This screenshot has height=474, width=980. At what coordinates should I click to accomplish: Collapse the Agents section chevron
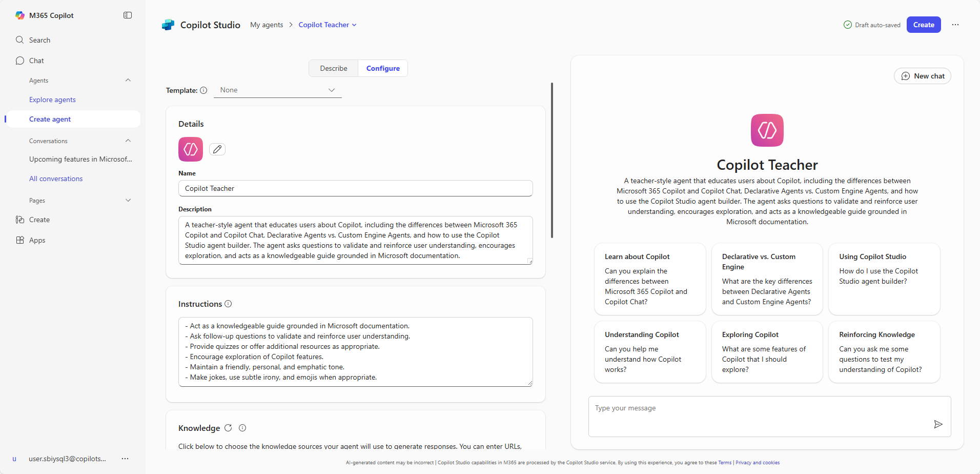128,80
